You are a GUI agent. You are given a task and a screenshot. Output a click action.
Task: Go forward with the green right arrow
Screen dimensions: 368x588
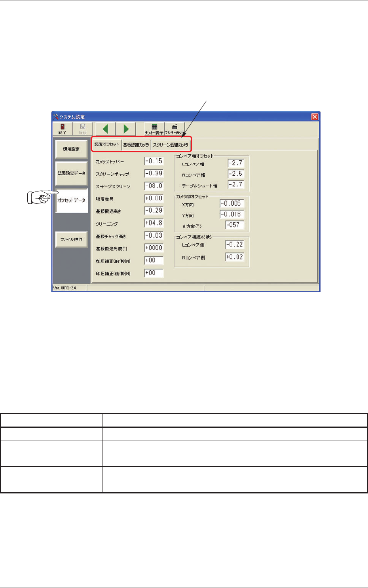(126, 129)
